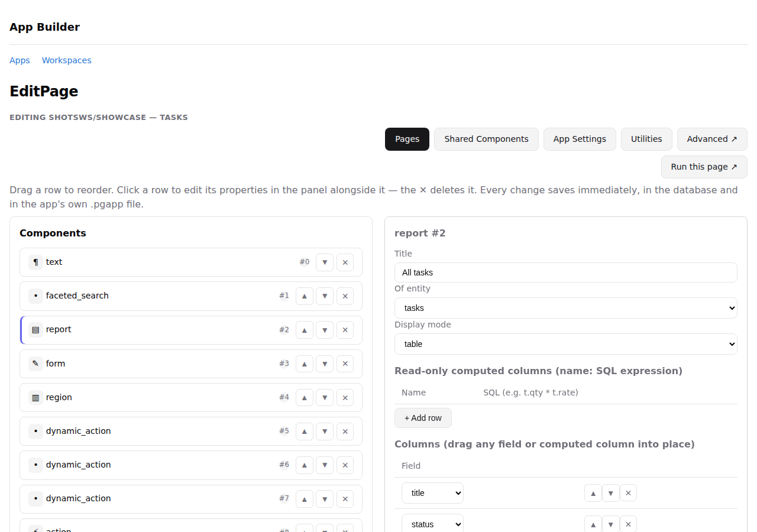This screenshot has width=757, height=532.
Task: Select the dynamic_action #7 row
Action: (191, 498)
